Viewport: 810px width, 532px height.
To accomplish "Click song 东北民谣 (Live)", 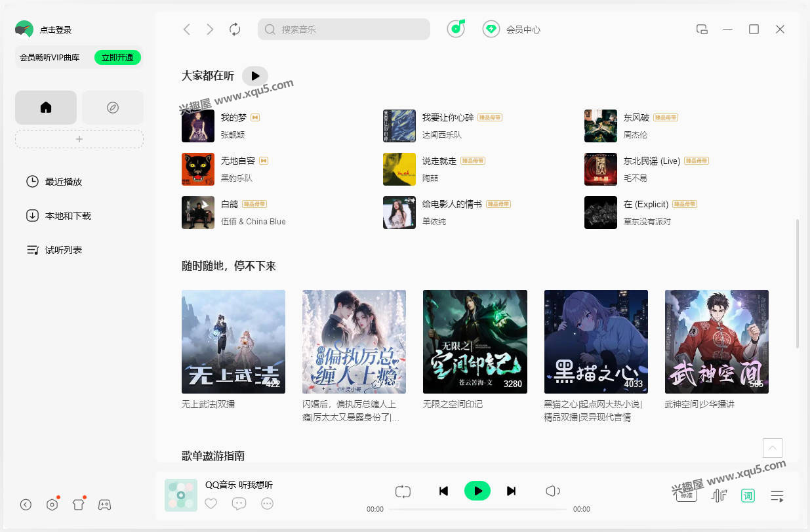I will click(652, 160).
